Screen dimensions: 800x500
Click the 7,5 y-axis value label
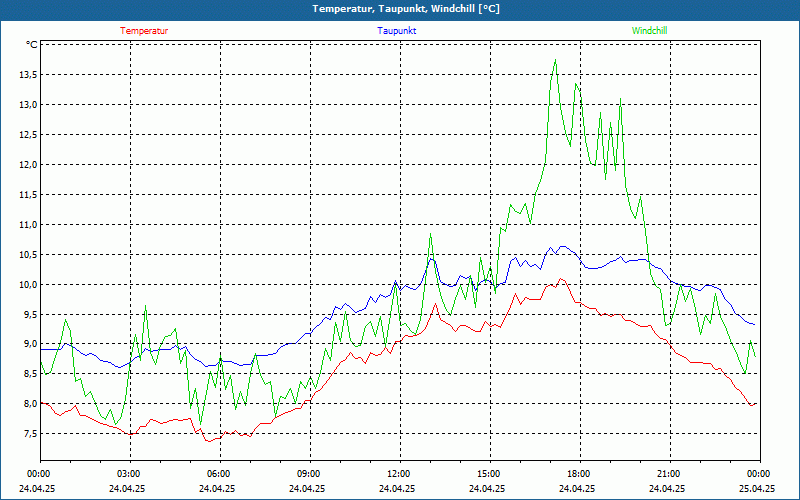(x=25, y=434)
